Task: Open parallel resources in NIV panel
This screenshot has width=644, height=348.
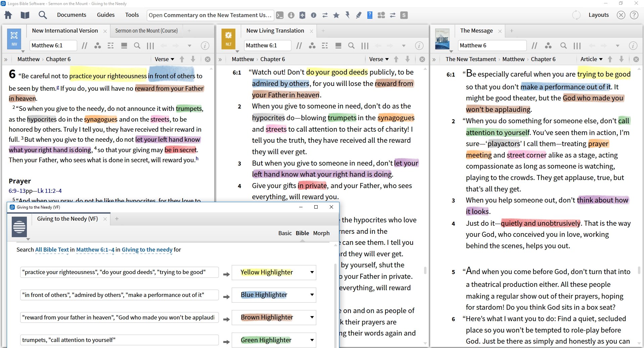Action: pyautogui.click(x=85, y=46)
